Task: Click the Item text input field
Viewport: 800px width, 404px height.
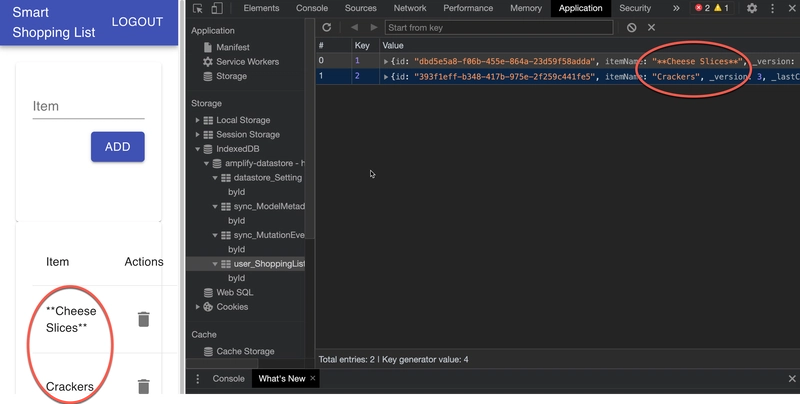Action: pyautogui.click(x=88, y=106)
